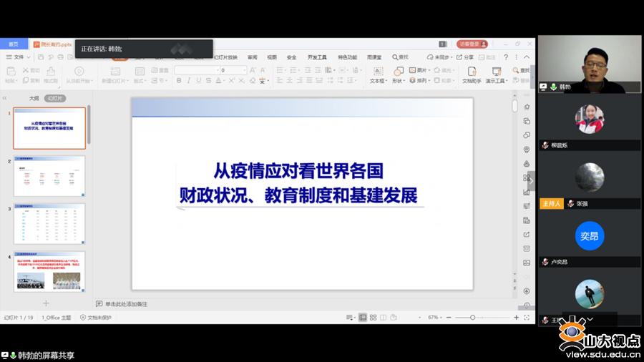This screenshot has height=362, width=644.
Task: Select the 形状 (shapes) tool icon
Action: pyautogui.click(x=397, y=72)
